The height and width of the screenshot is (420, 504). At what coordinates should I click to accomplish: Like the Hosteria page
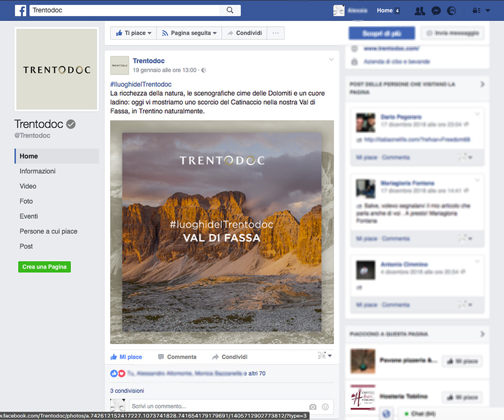pos(462,398)
